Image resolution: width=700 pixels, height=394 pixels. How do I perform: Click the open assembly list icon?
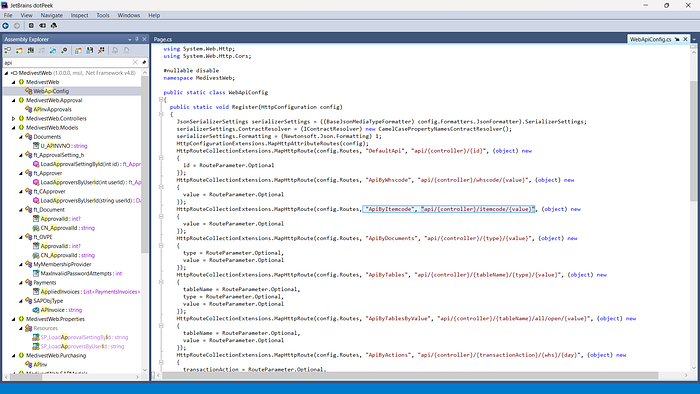pos(78,50)
